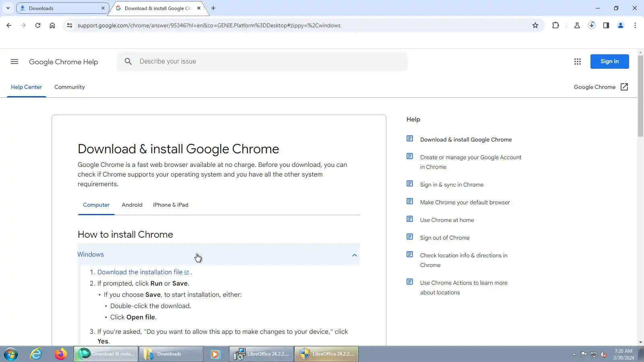
Task: Click the Google Chrome Help title
Action: [64, 62]
